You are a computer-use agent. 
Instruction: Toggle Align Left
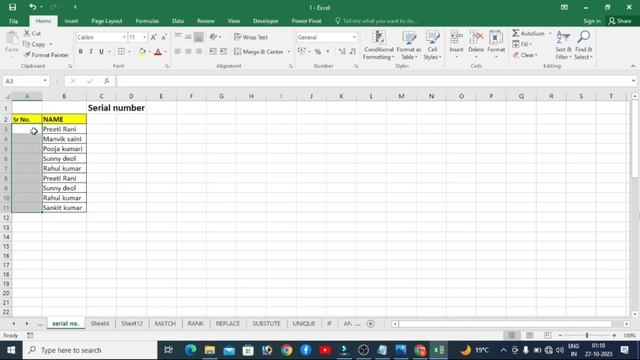pos(178,51)
